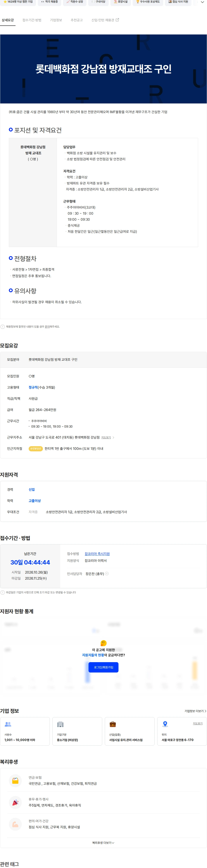Click the remaining time 30일 04:44:44

(30, 562)
